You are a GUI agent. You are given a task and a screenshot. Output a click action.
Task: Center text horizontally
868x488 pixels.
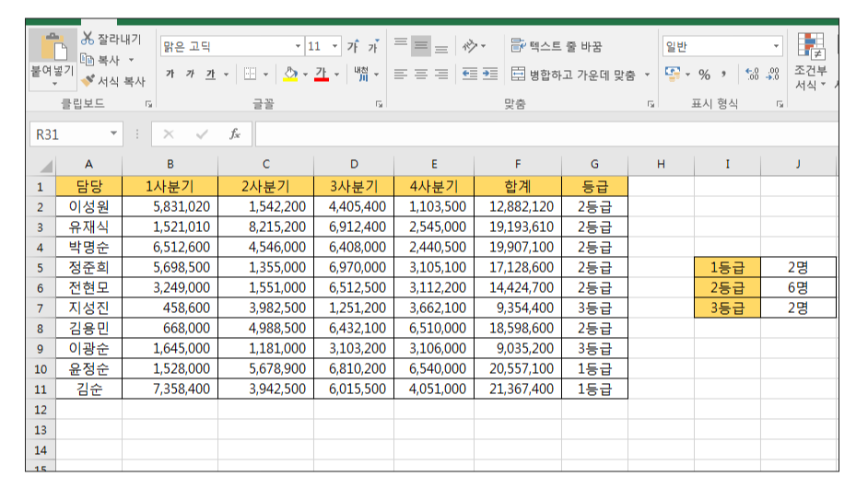coord(421,74)
